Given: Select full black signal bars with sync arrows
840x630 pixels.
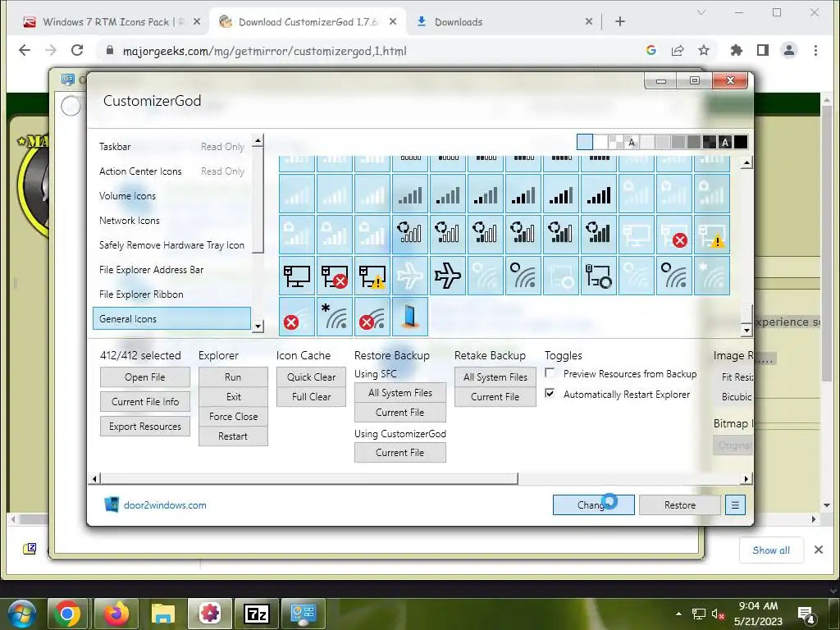Looking at the screenshot, I should point(598,235).
